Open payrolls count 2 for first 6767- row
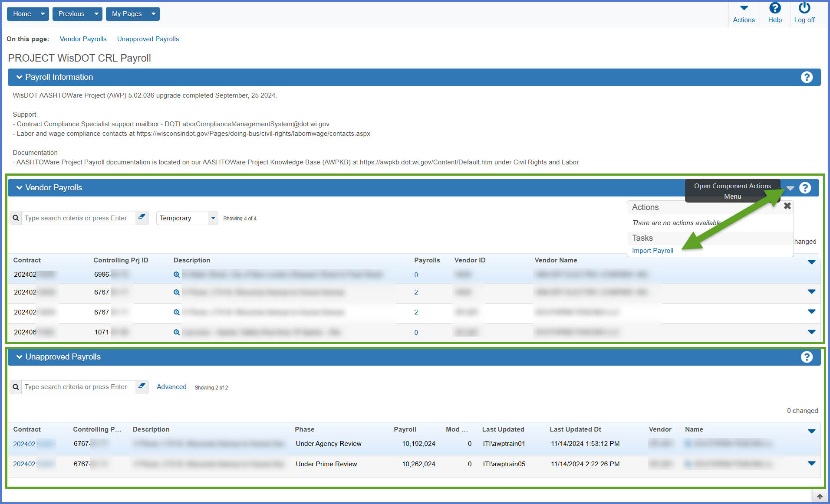 click(x=416, y=292)
